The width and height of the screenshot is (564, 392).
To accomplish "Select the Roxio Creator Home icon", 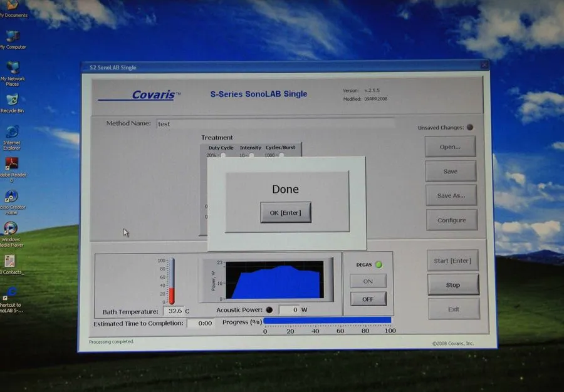I will coord(12,202).
